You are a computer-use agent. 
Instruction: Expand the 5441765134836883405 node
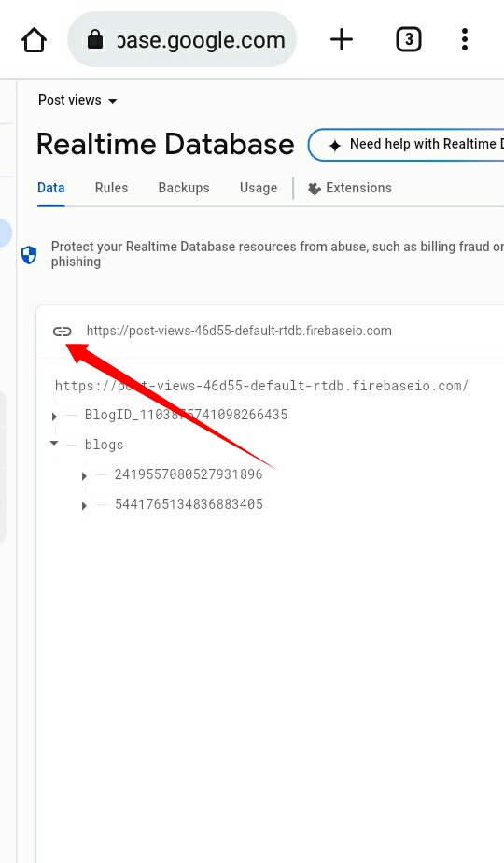pos(84,505)
